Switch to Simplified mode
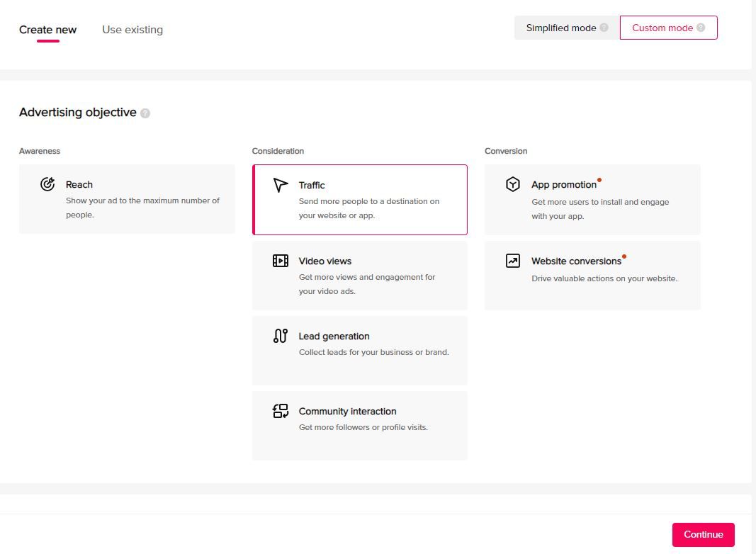 point(567,28)
